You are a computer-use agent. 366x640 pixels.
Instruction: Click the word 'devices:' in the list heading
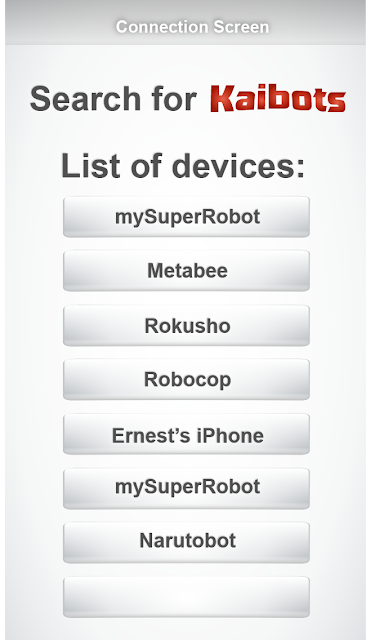(x=238, y=165)
